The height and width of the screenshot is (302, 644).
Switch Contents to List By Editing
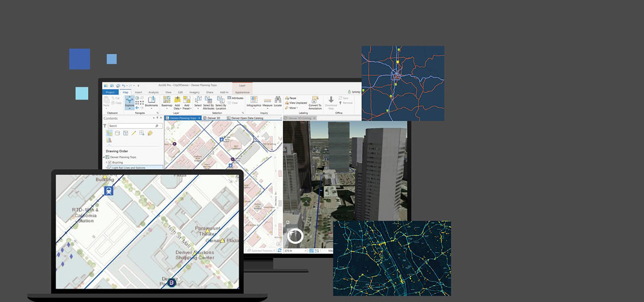click(x=134, y=133)
